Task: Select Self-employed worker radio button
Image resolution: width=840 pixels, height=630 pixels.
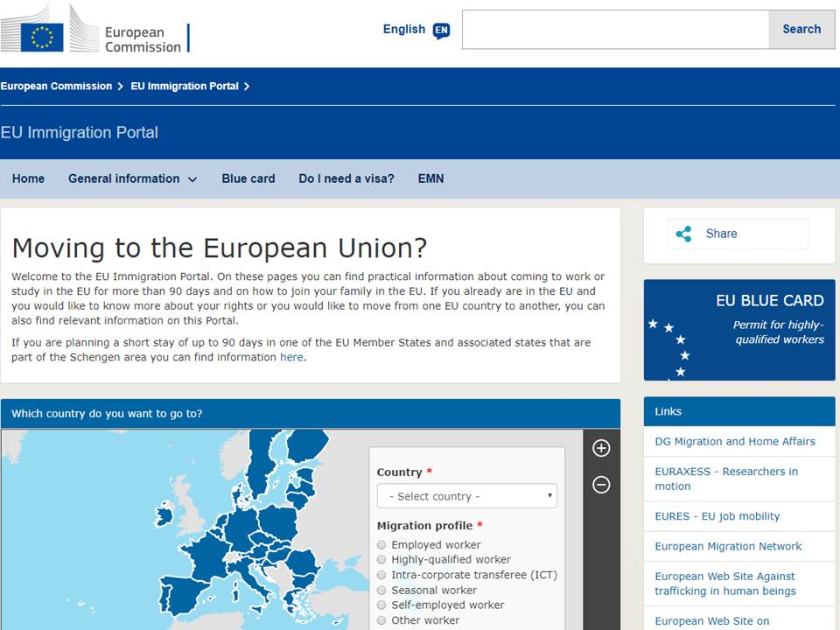Action: click(x=381, y=605)
